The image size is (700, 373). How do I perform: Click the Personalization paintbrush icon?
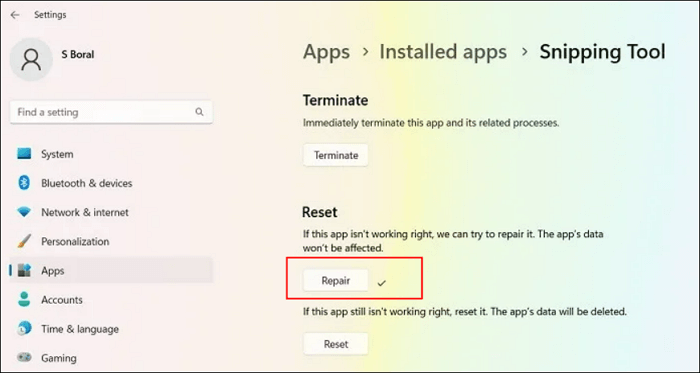click(x=24, y=241)
